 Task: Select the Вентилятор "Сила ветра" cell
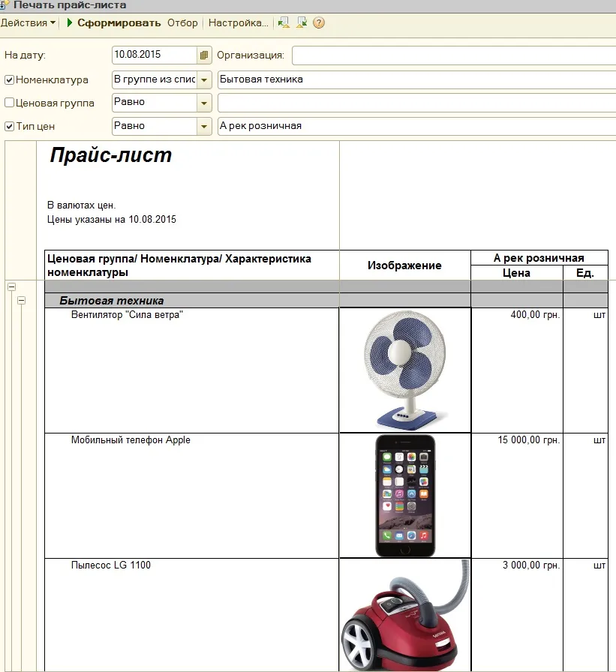[x=191, y=370]
